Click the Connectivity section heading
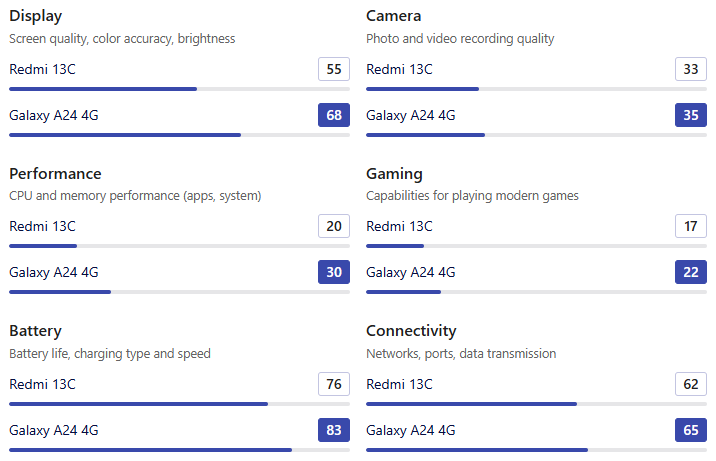This screenshot has width=716, height=461. coord(411,331)
